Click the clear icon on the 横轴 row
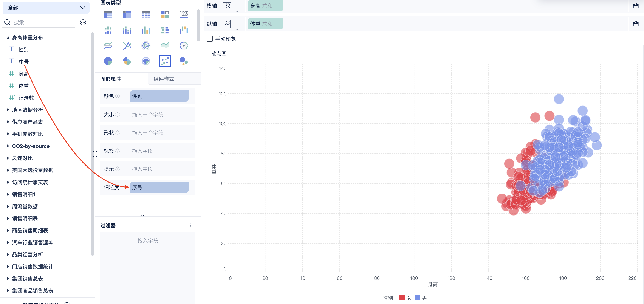 click(636, 6)
